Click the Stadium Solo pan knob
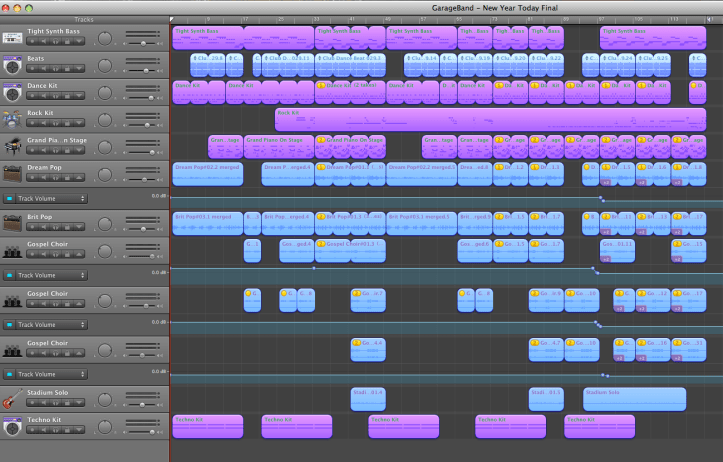 point(105,400)
